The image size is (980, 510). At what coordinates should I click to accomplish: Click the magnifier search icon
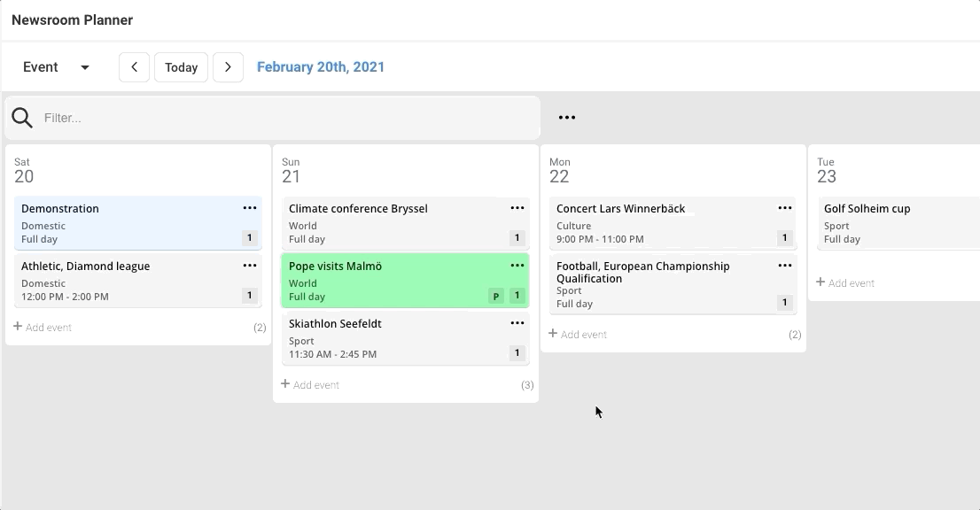click(22, 116)
